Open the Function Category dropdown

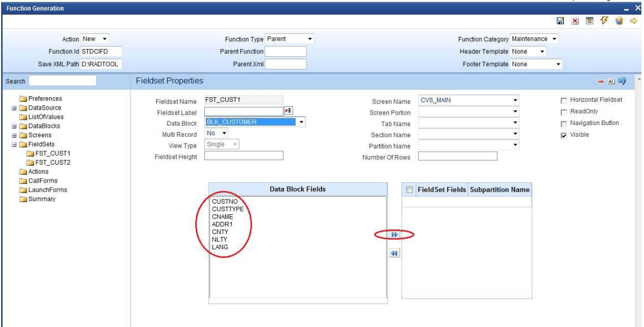coord(534,39)
